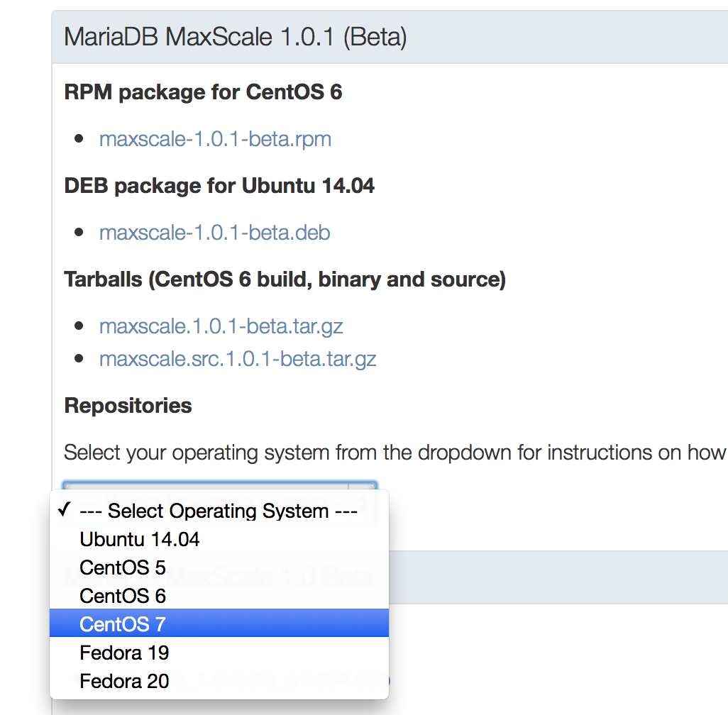Image resolution: width=728 pixels, height=715 pixels.
Task: Click the RPM package for CentOS 6 heading
Action: [203, 92]
